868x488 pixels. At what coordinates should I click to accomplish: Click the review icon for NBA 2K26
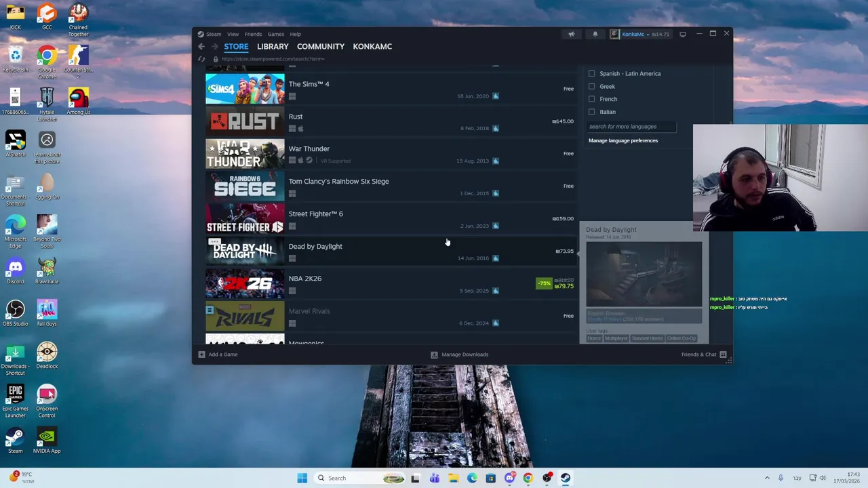[496, 291]
